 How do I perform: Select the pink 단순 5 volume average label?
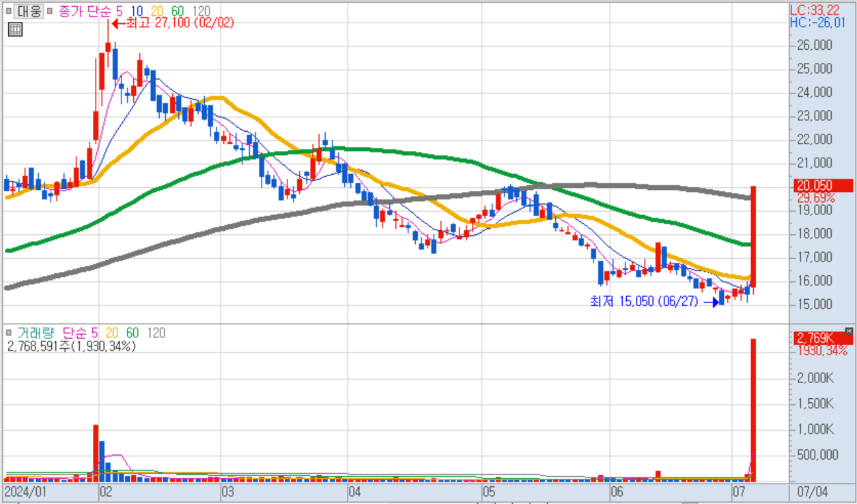pos(80,333)
